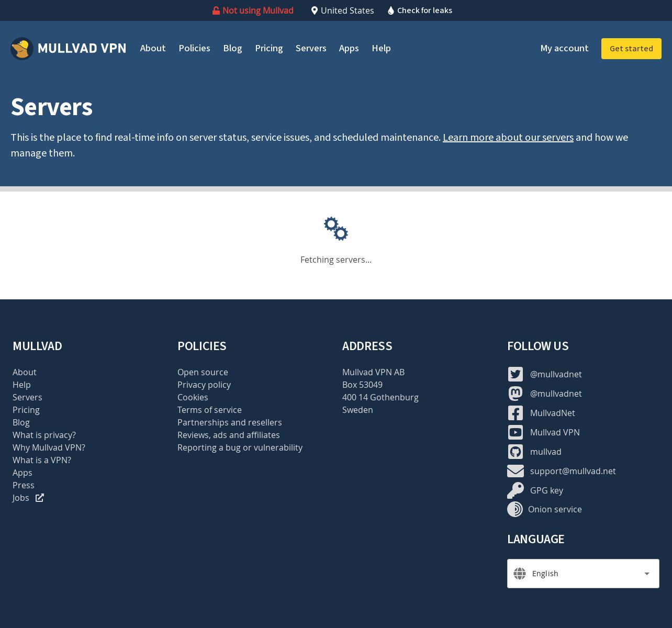This screenshot has width=672, height=628.
Task: Open Reviews, ads and affiliates link
Action: click(229, 435)
